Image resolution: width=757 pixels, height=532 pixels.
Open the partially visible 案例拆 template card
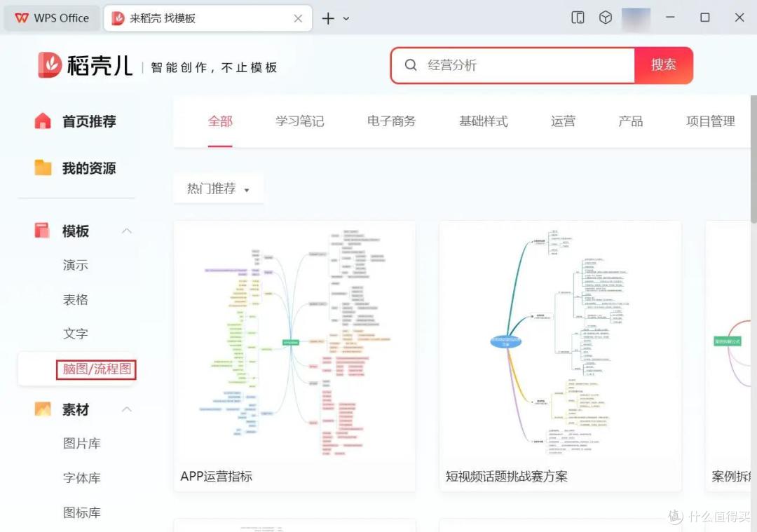729,356
